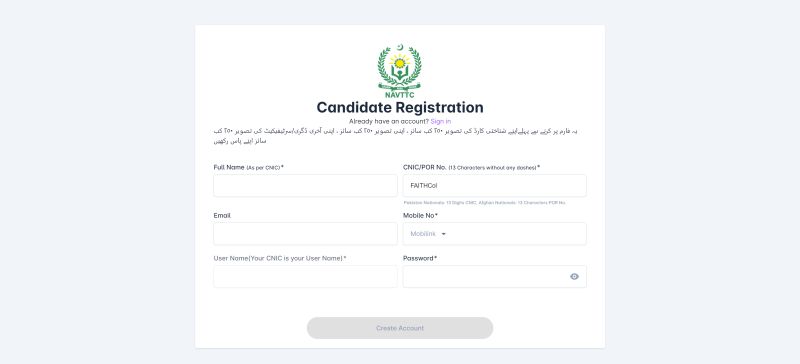Click the Mobile No label
Screen dimensions: 800x364
(420, 215)
